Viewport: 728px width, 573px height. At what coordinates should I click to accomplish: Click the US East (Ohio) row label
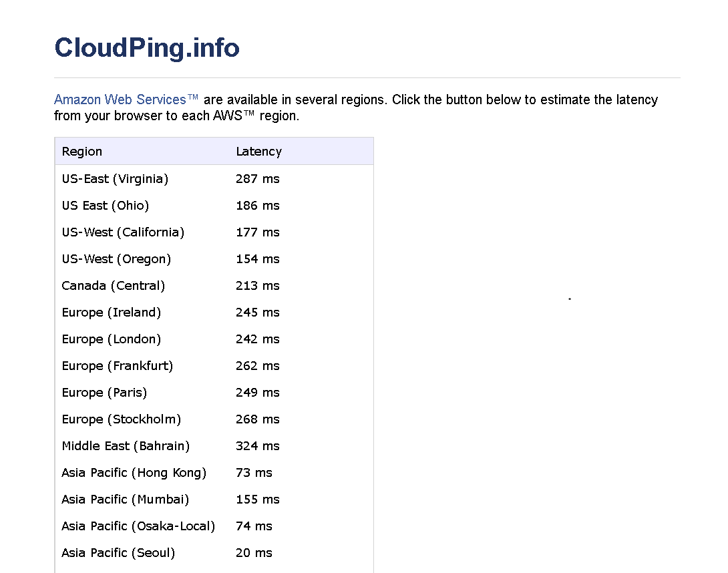click(x=106, y=206)
